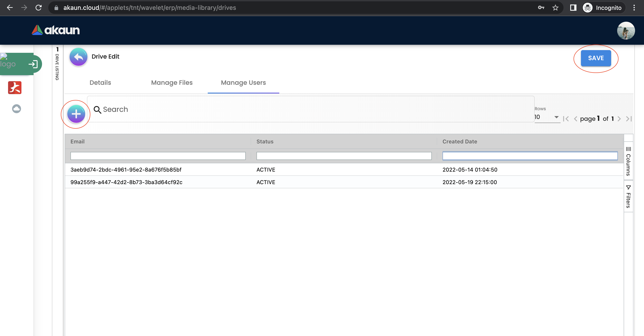Expand the Filters side panel
644x336 pixels.
628,197
